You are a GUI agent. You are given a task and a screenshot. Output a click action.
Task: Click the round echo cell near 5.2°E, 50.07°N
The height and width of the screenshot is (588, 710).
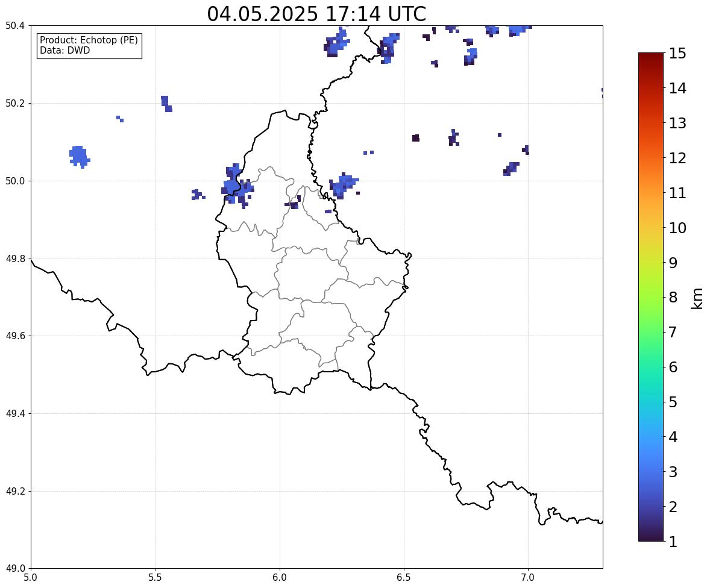(80, 157)
